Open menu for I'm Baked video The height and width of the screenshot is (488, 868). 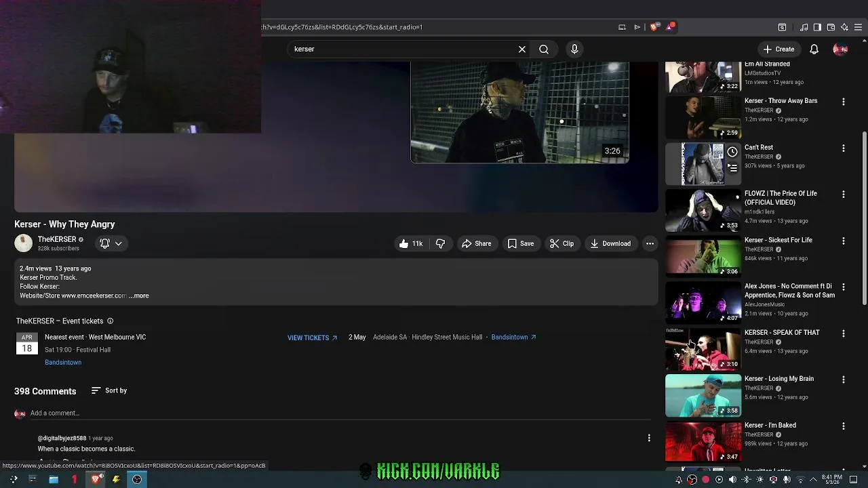pyautogui.click(x=844, y=426)
